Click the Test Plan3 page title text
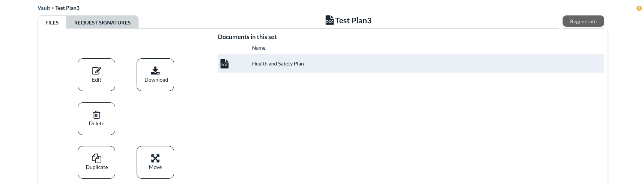The width and height of the screenshot is (644, 184). click(x=353, y=20)
